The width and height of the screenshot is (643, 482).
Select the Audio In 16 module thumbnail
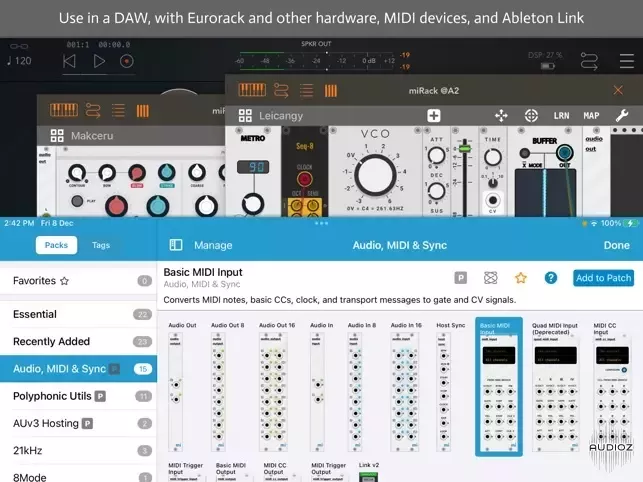[x=405, y=392]
